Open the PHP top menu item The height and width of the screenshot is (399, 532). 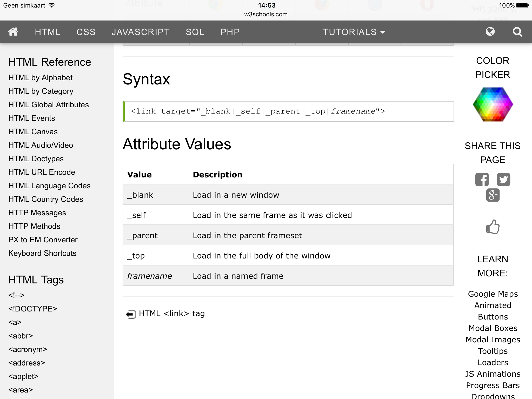tap(230, 32)
